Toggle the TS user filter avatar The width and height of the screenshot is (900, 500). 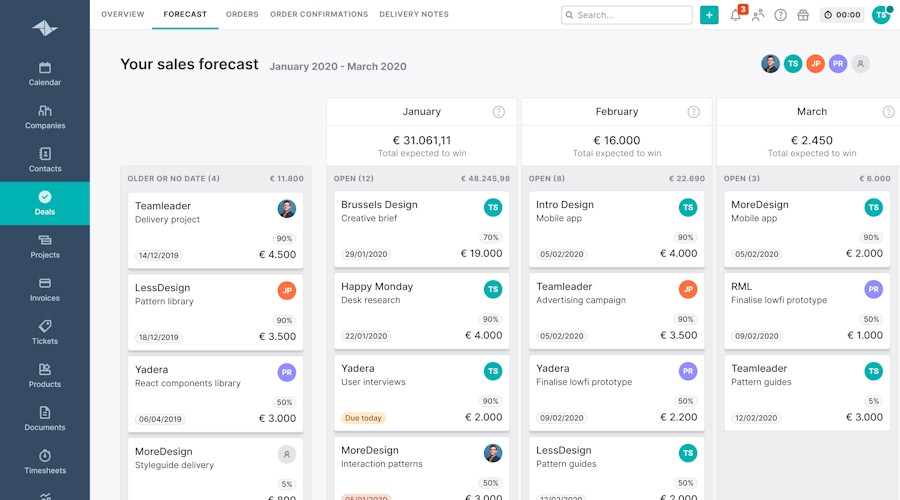(793, 64)
